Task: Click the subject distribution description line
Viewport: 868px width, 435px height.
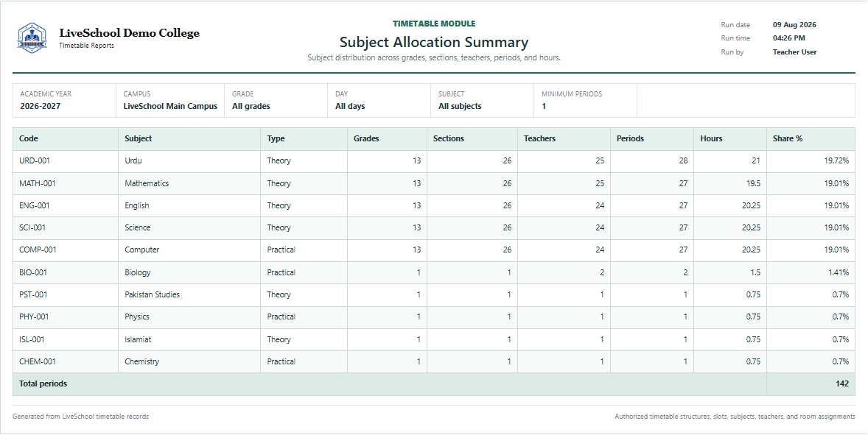Action: pos(434,57)
